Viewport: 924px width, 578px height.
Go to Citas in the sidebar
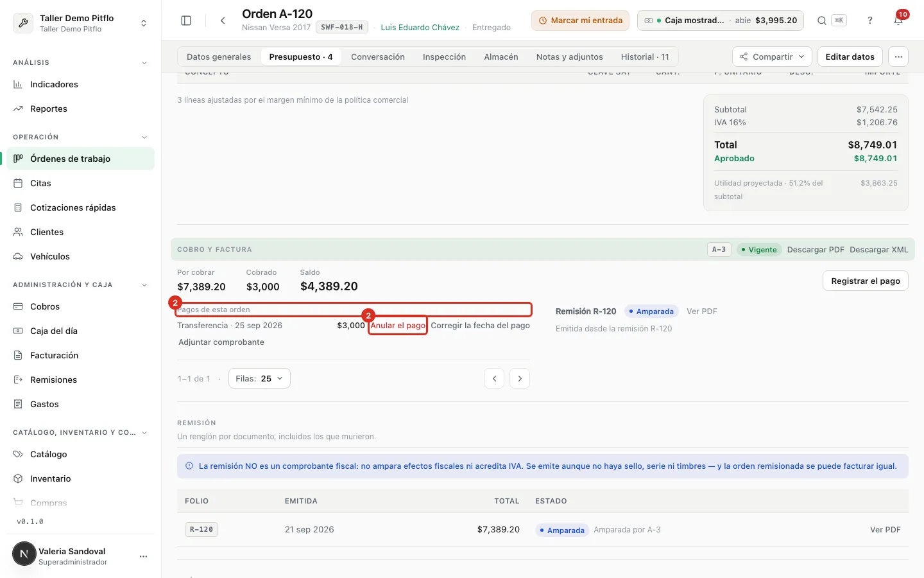pos(81,183)
